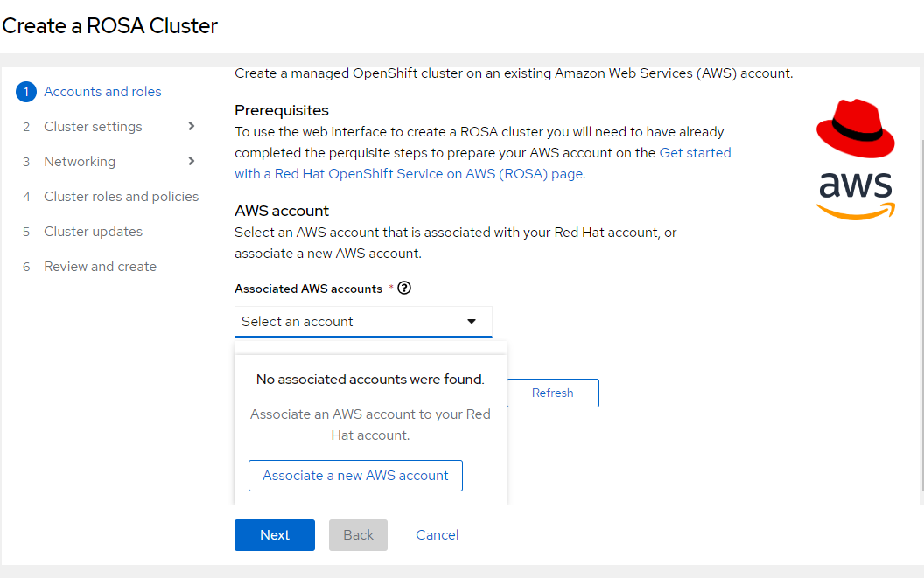Viewport: 924px width, 578px height.
Task: Open the Networking step label
Action: point(80,162)
